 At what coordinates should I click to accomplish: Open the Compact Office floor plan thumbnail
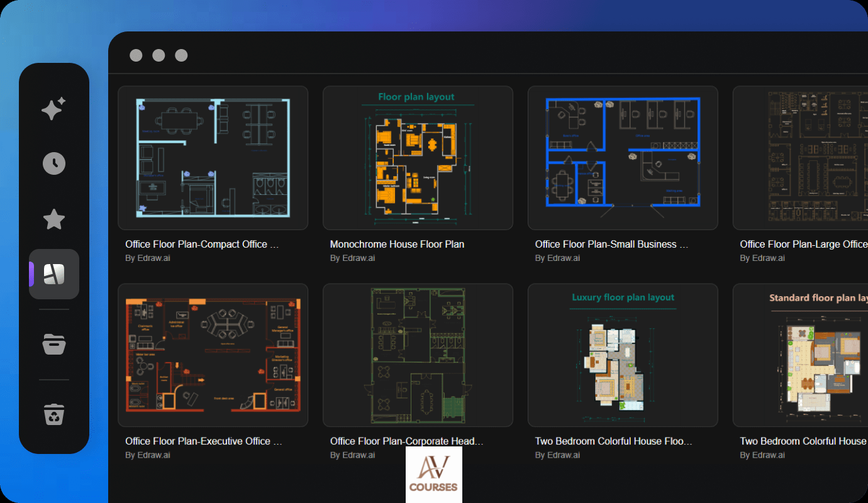[213, 158]
